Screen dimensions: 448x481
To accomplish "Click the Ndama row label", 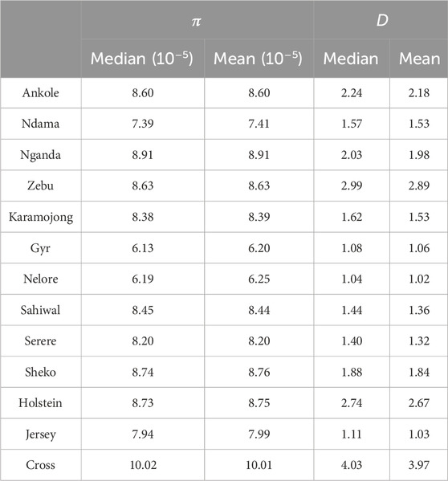I will 40,124.
